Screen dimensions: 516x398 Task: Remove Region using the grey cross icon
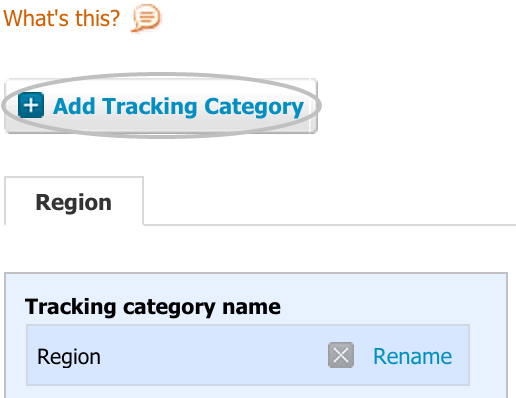pos(341,355)
